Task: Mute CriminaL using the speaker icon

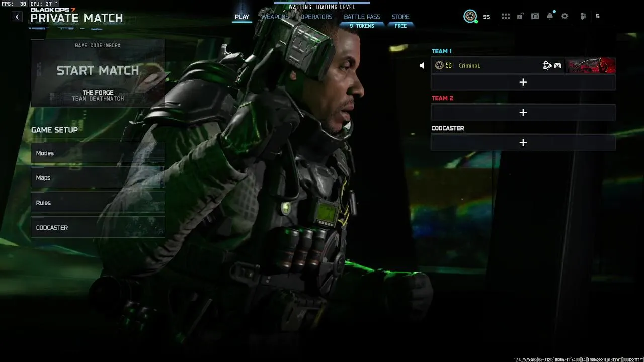Action: [422, 65]
